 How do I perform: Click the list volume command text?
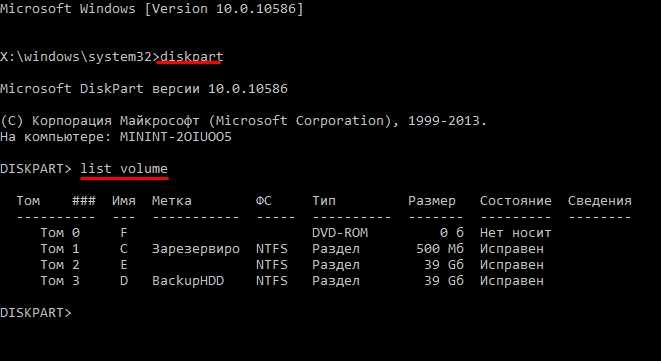124,169
